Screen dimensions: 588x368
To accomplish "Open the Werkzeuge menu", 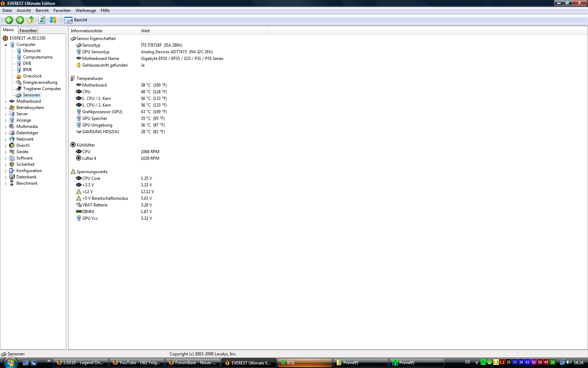I will (86, 11).
